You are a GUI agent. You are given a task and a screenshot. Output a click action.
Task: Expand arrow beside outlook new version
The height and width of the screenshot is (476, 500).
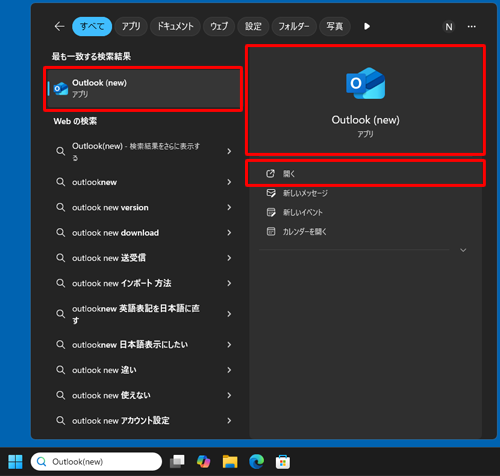click(x=229, y=207)
